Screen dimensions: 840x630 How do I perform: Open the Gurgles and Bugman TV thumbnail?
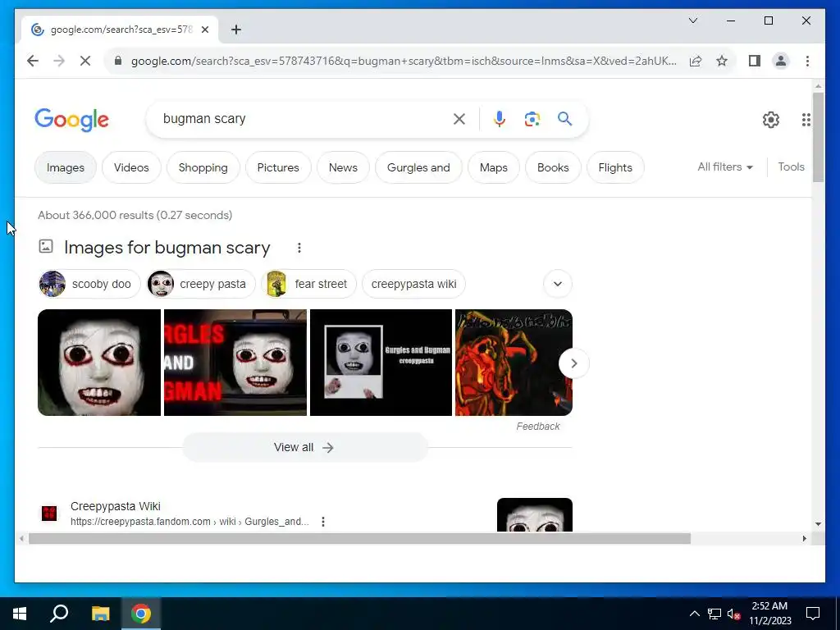tap(235, 363)
